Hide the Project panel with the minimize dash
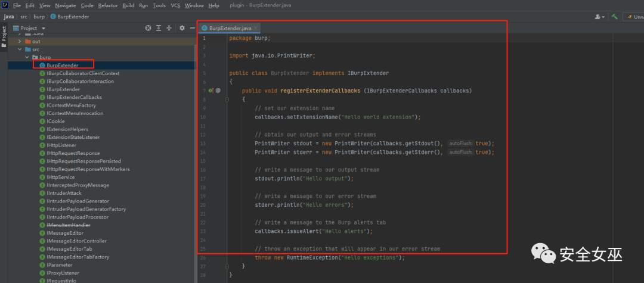The image size is (644, 283). 191,28
